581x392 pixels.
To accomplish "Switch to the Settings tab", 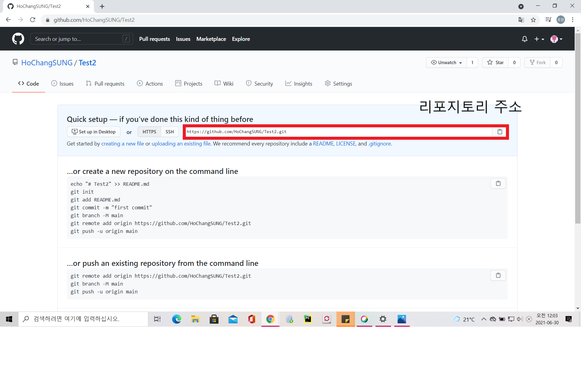I will tap(338, 84).
